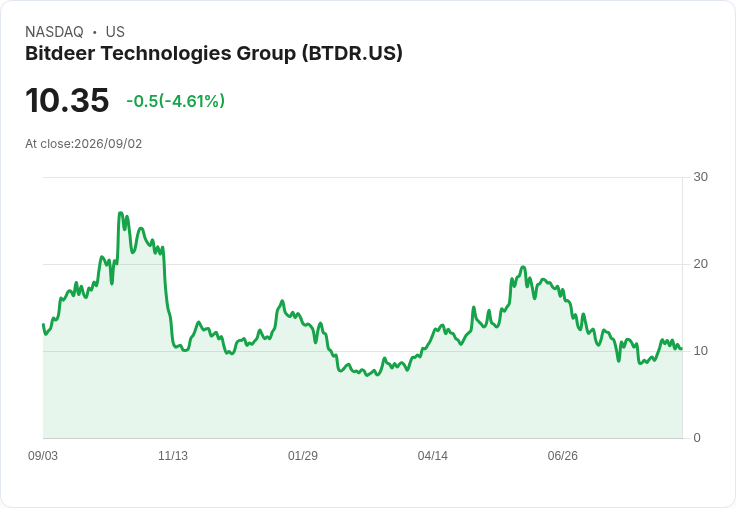The image size is (736, 508).
Task: Click the chart peak just below 20
Action: (523, 267)
